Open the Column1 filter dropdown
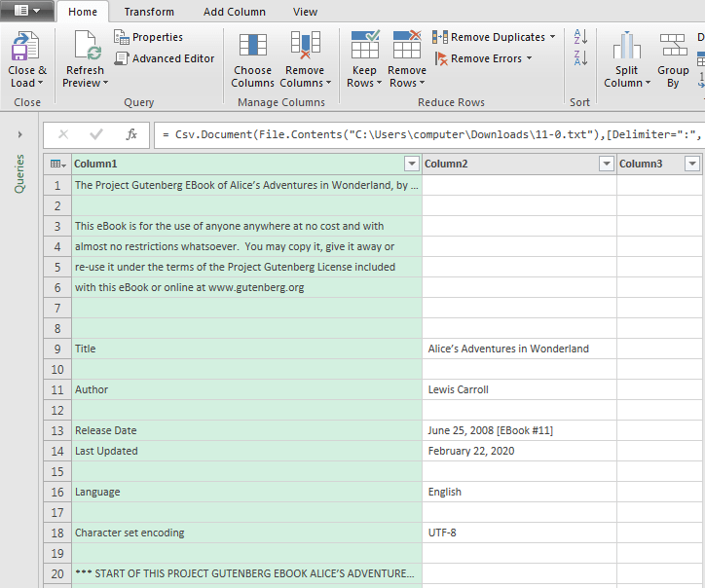Viewport: 705px width, 588px height. (411, 165)
